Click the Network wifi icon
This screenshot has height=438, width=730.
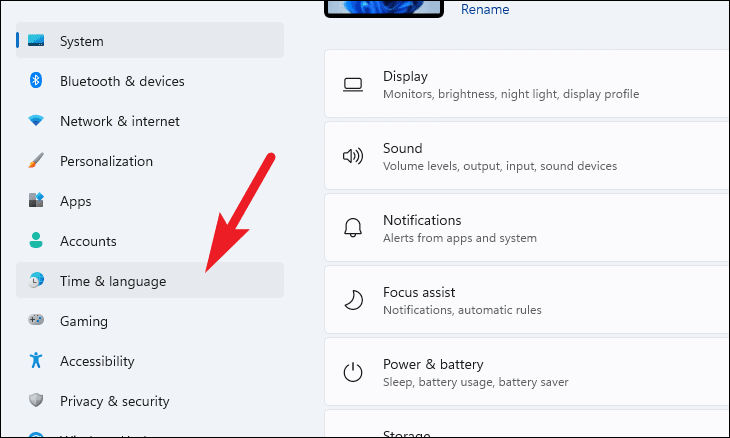[36, 121]
